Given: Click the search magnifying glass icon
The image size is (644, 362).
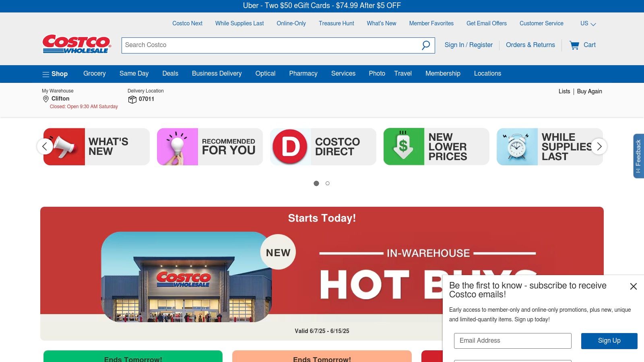Looking at the screenshot, I should [x=425, y=45].
